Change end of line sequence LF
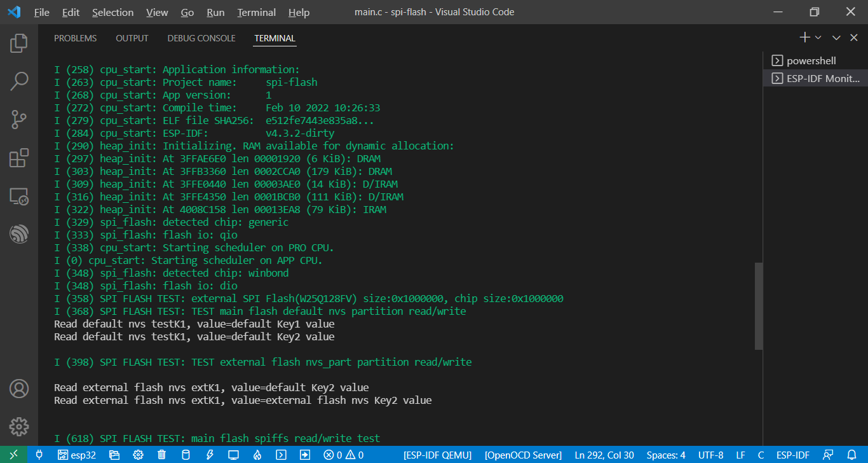 point(740,455)
